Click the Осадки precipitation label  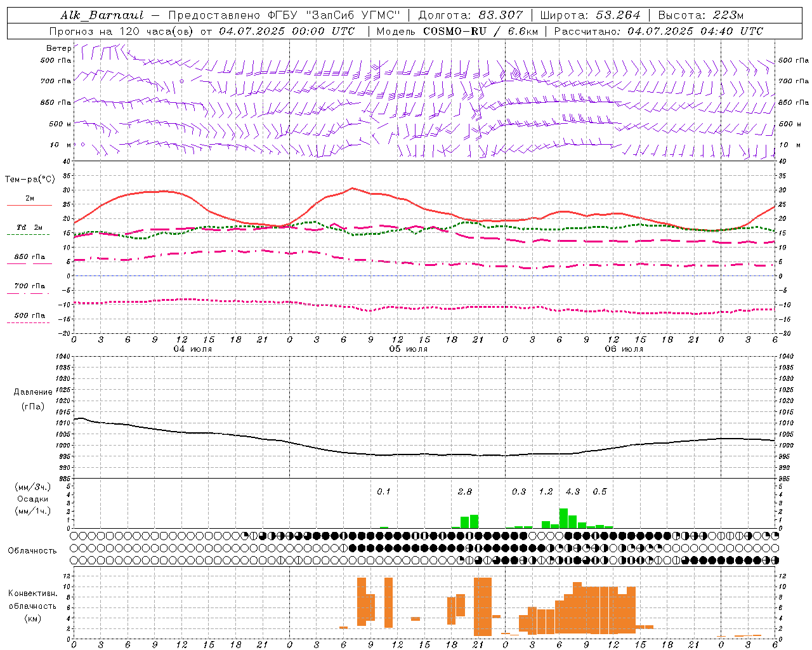(33, 499)
